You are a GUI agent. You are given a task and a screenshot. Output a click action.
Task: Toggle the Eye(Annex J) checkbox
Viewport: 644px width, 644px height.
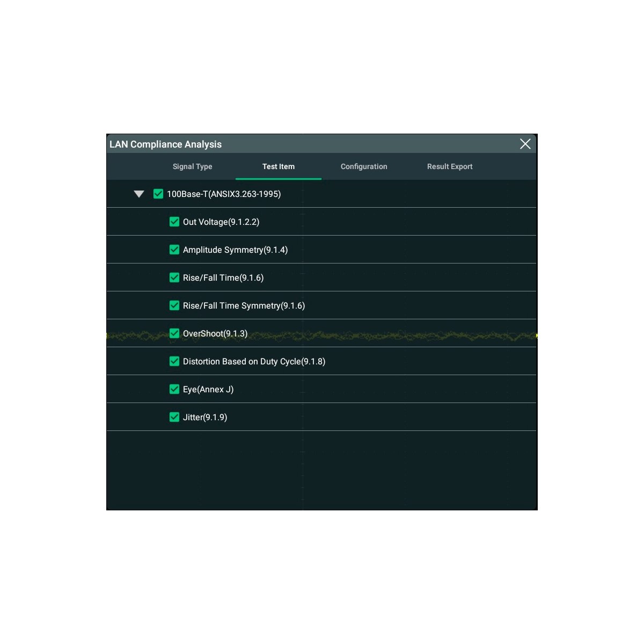click(x=174, y=389)
